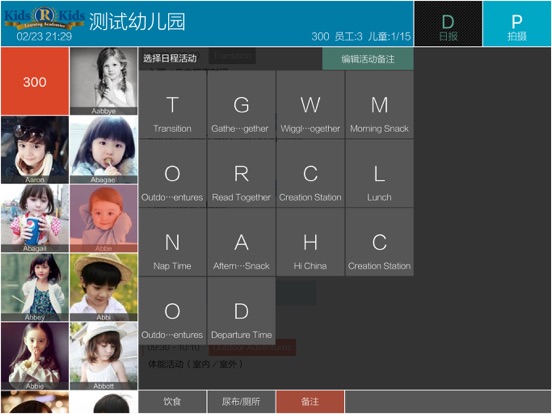Viewport: 552px width, 414px height.
Task: Select child Aabbye's photo
Action: click(x=104, y=81)
